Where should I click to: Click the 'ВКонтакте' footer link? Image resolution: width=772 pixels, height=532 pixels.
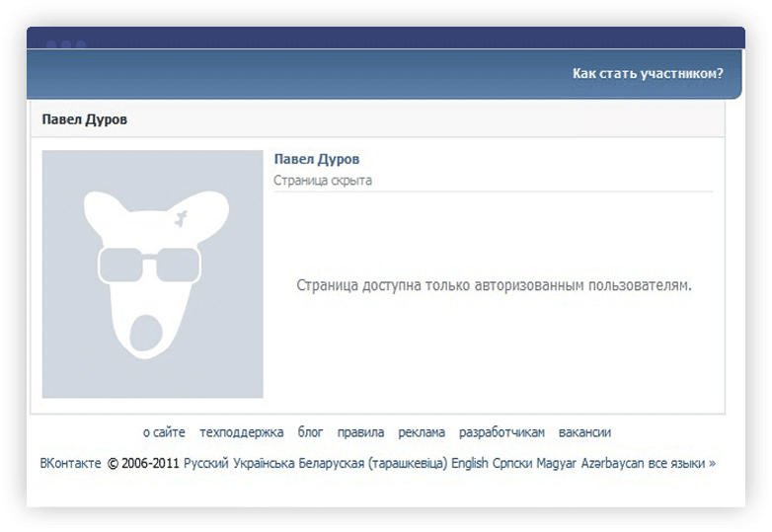click(x=70, y=464)
